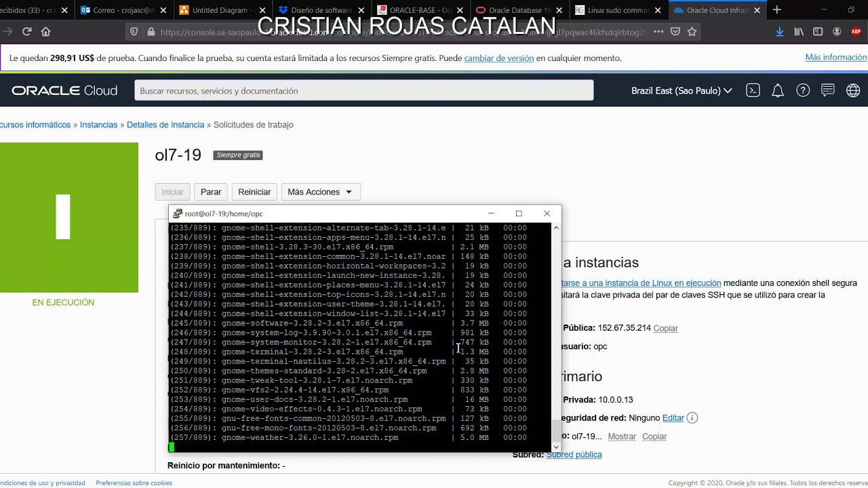Click tracking protection shield icon
The height and width of the screenshot is (488, 868).
point(134,32)
